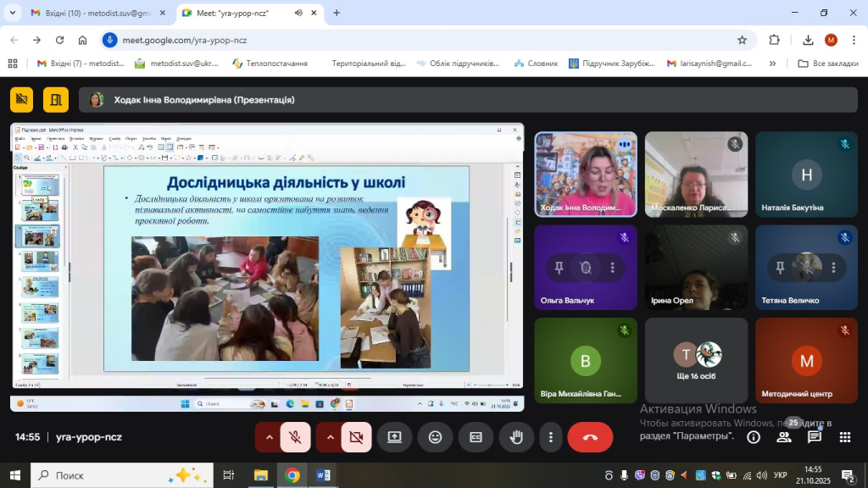Toggle closed captions in the call
868x488 pixels.
(476, 437)
